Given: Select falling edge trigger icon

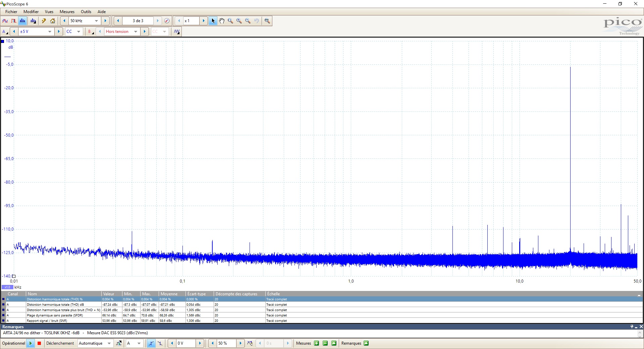Looking at the screenshot, I should click(160, 343).
